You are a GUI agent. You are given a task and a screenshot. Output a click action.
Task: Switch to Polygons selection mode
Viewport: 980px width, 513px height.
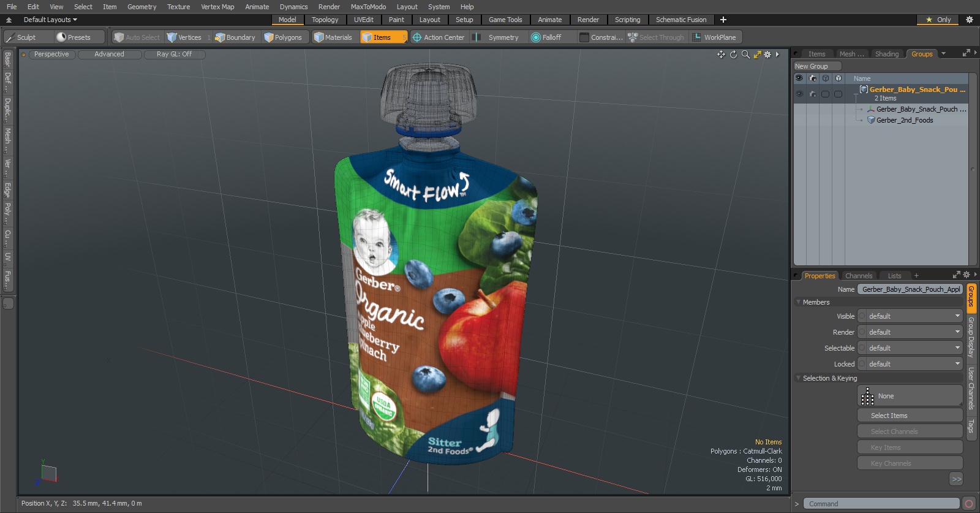[283, 37]
